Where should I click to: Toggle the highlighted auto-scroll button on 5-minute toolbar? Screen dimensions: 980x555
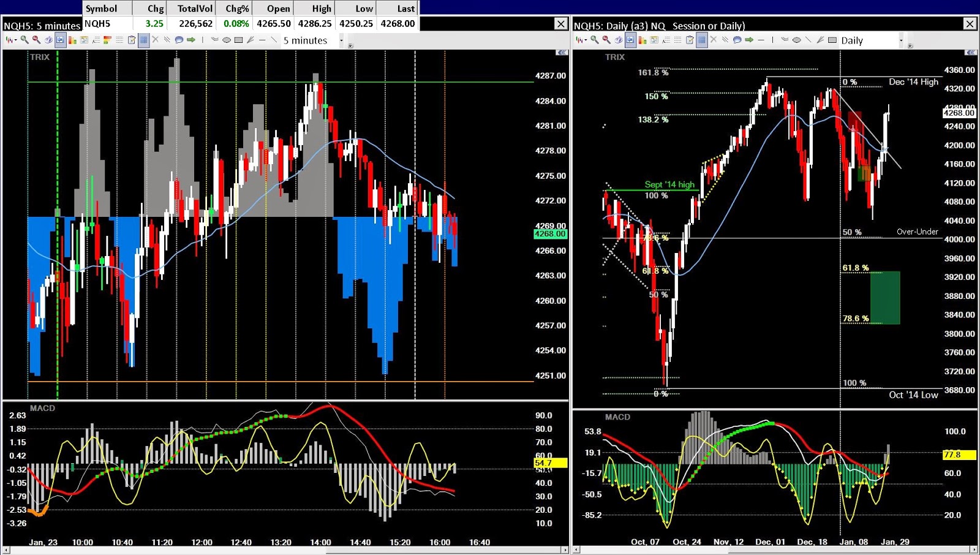pos(60,40)
